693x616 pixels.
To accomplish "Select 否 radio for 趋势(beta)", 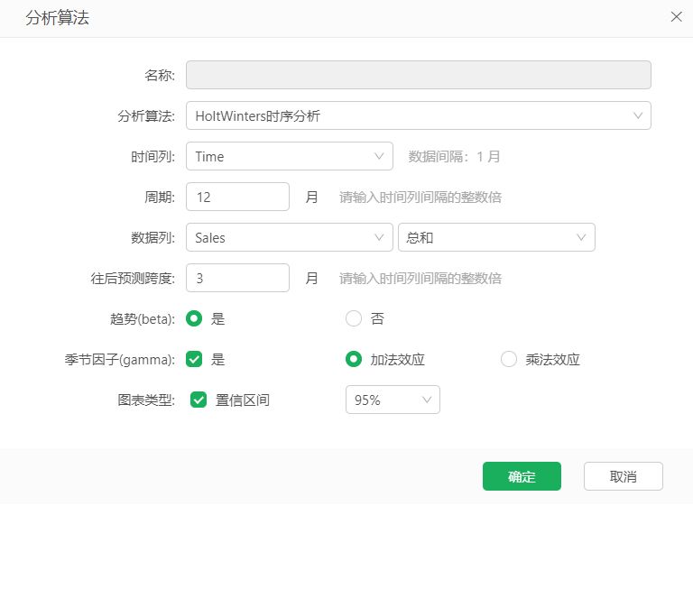I will 354,318.
